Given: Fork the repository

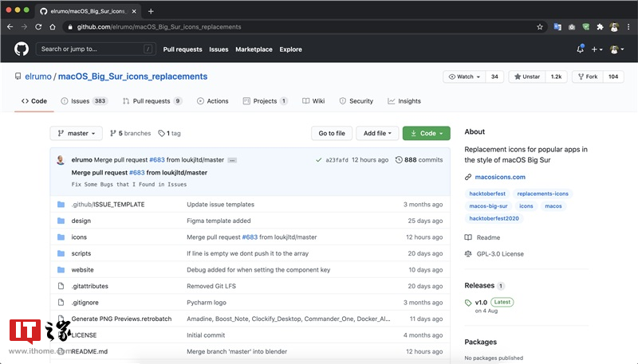Looking at the screenshot, I should [x=588, y=76].
